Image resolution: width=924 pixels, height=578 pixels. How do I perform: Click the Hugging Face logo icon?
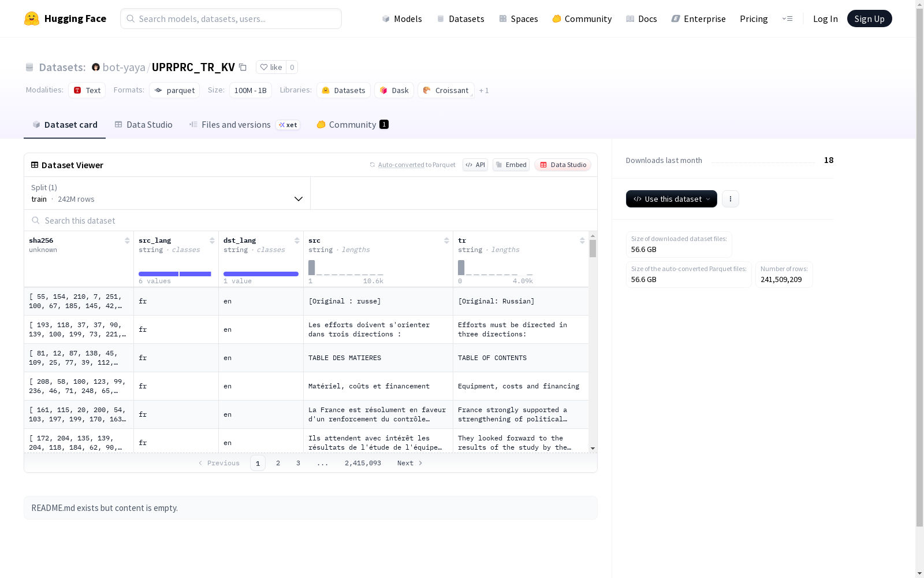32,18
